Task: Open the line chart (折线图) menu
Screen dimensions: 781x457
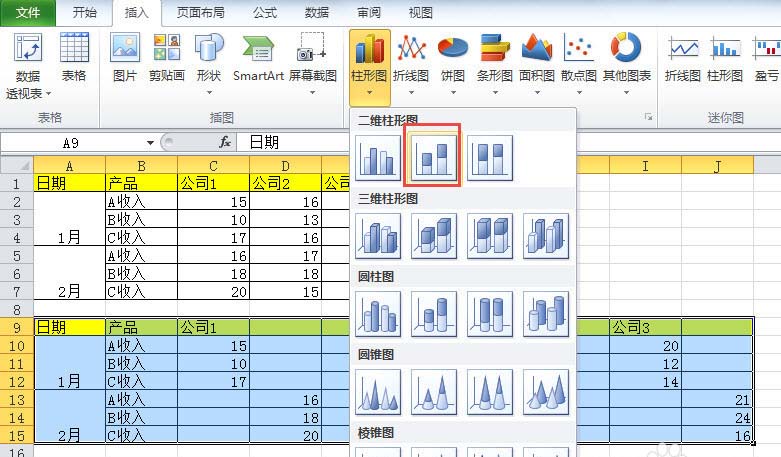Action: click(x=411, y=63)
